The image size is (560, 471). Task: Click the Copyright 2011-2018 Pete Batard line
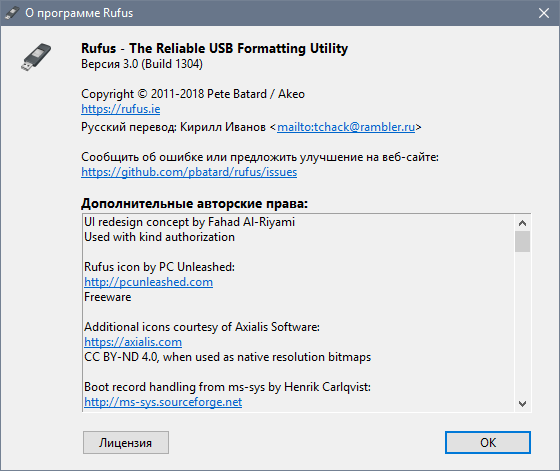193,94
